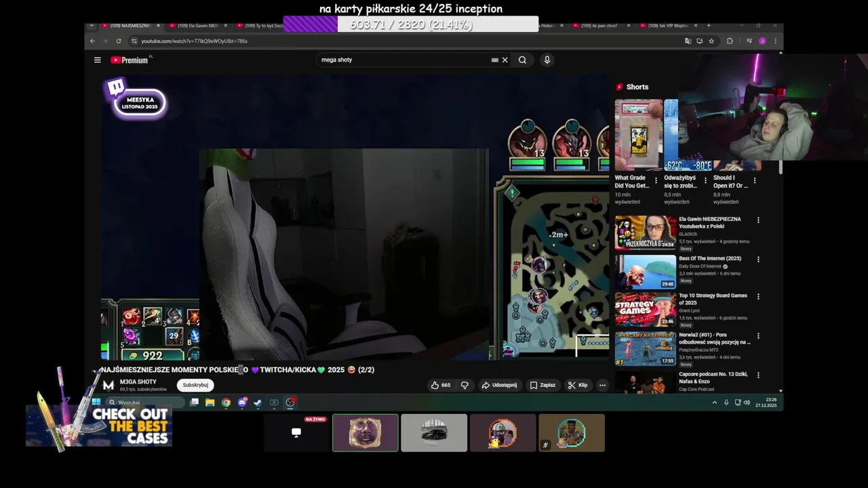The height and width of the screenshot is (488, 868).
Task: Like the video with thumbs up
Action: [x=440, y=385]
